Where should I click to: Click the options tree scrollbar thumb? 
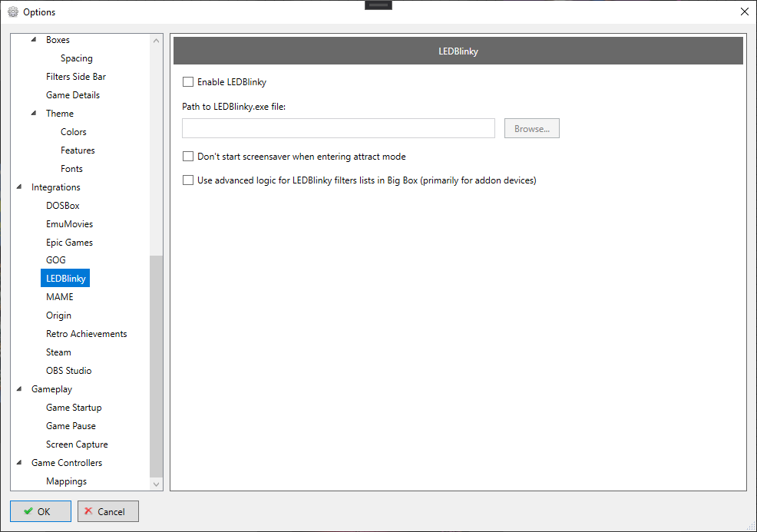tap(156, 366)
